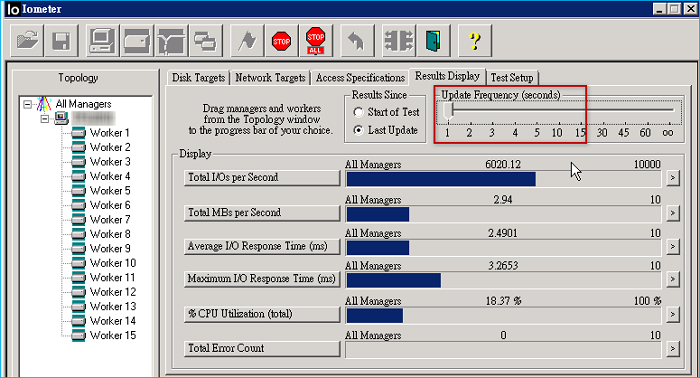Open details arrow for % CPU Utilization
Image resolution: width=700 pixels, height=378 pixels.
673,314
